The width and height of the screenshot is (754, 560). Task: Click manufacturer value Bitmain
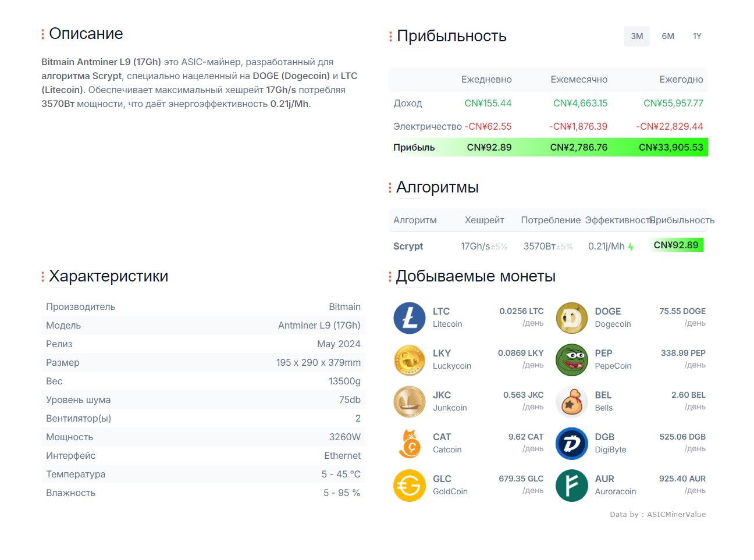(x=344, y=306)
